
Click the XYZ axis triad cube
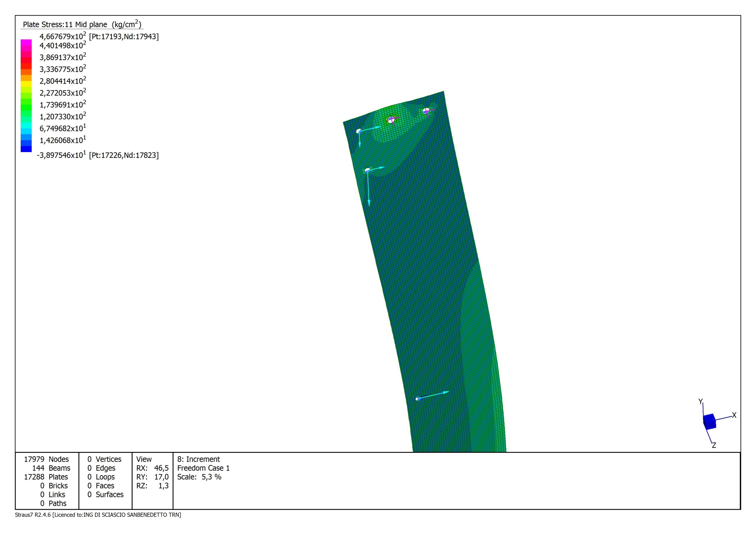coord(709,422)
